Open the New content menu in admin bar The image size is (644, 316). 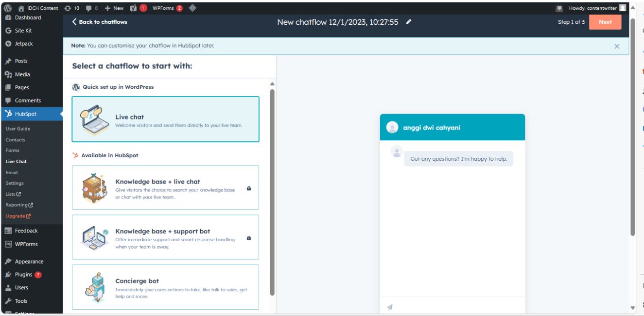point(115,8)
